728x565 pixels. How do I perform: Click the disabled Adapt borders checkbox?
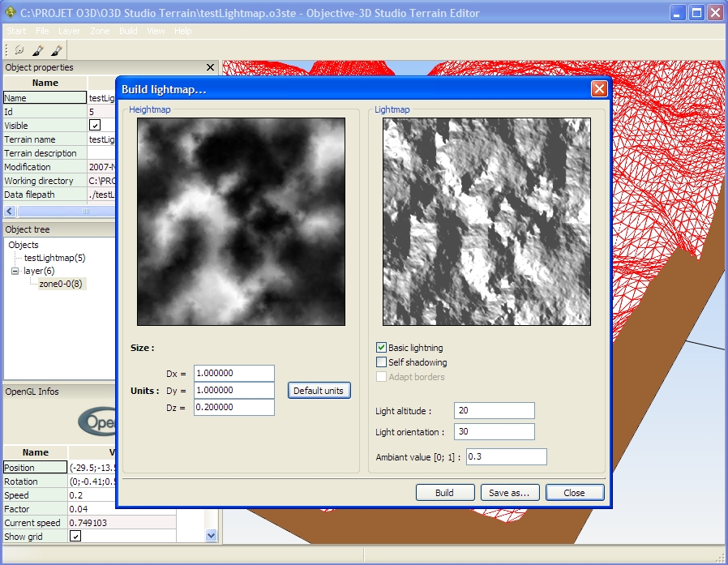coord(381,376)
